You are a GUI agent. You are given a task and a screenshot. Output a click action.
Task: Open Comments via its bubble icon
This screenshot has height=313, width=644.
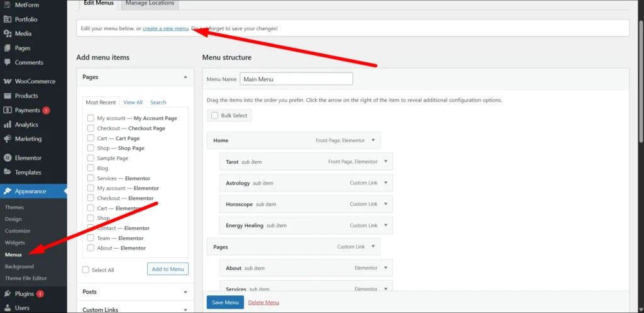[8, 62]
